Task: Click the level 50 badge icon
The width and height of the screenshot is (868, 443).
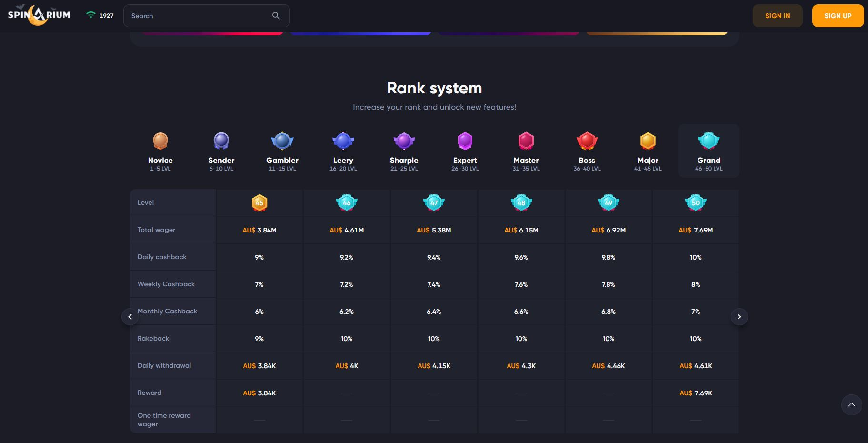Action: pyautogui.click(x=696, y=202)
